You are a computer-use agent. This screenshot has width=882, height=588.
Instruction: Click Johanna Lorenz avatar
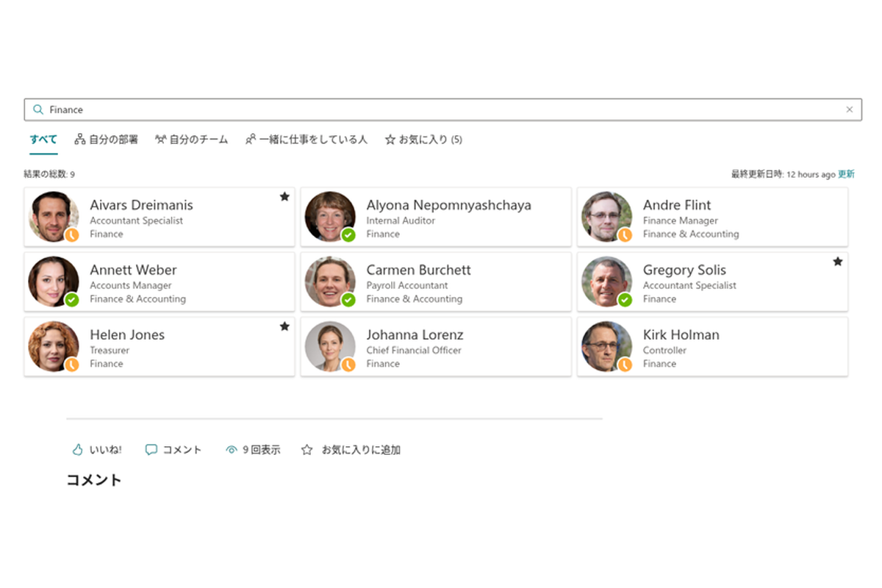(x=330, y=345)
